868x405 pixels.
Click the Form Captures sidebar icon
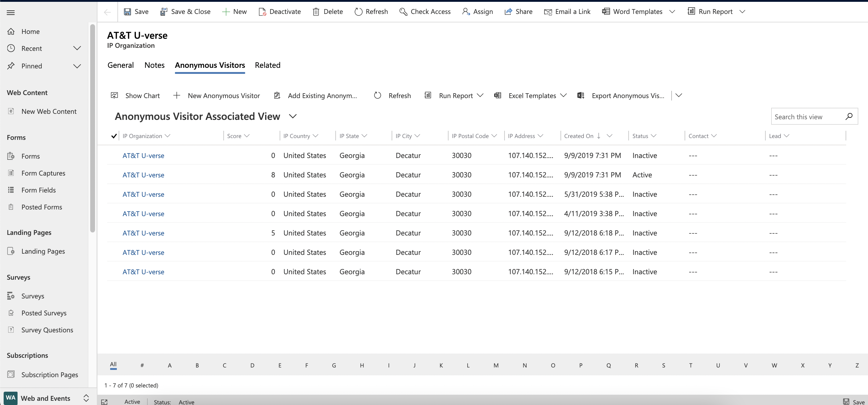[x=11, y=173]
